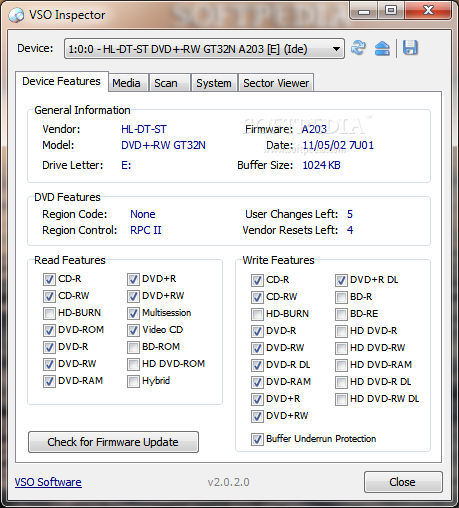The width and height of the screenshot is (459, 508).
Task: Click the Close button
Action: tap(403, 482)
